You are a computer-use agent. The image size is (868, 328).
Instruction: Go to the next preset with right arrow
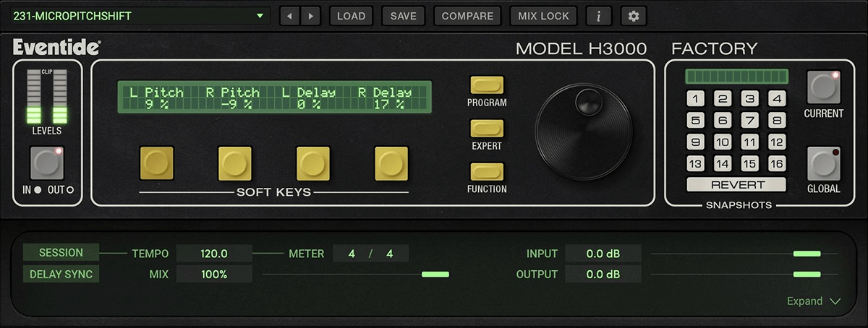pyautogui.click(x=310, y=16)
